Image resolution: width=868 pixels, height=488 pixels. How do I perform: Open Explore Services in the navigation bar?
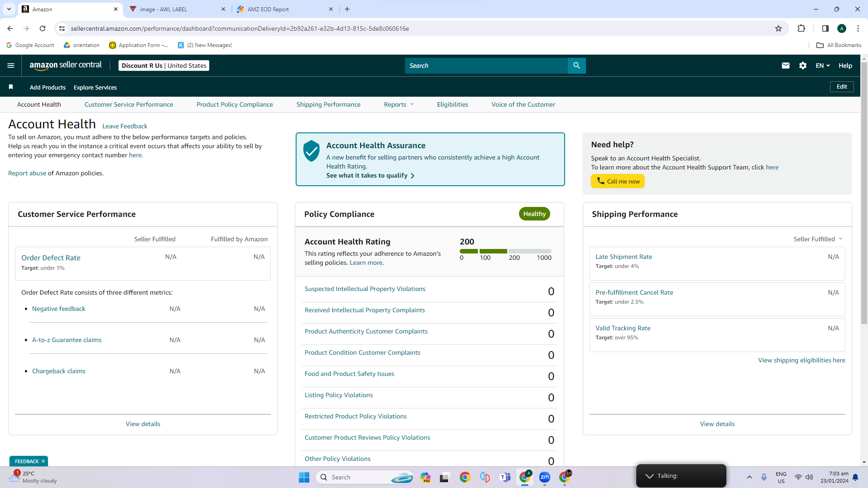click(x=95, y=87)
